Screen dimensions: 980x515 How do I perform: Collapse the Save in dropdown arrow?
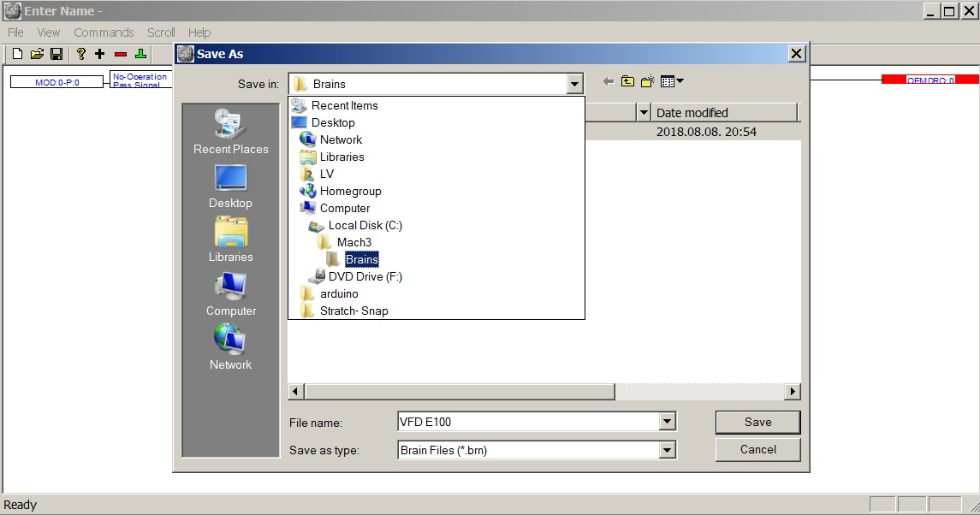[x=574, y=84]
